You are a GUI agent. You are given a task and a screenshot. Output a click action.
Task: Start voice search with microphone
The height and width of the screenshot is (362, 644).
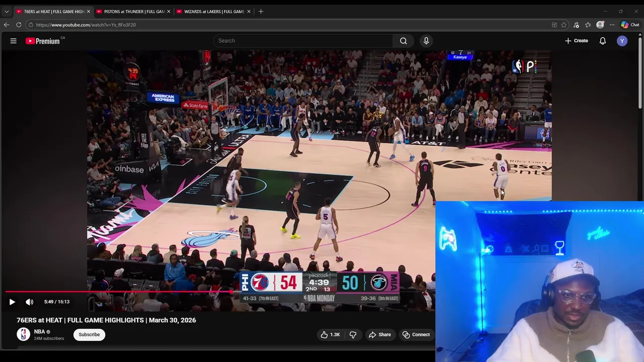426,41
